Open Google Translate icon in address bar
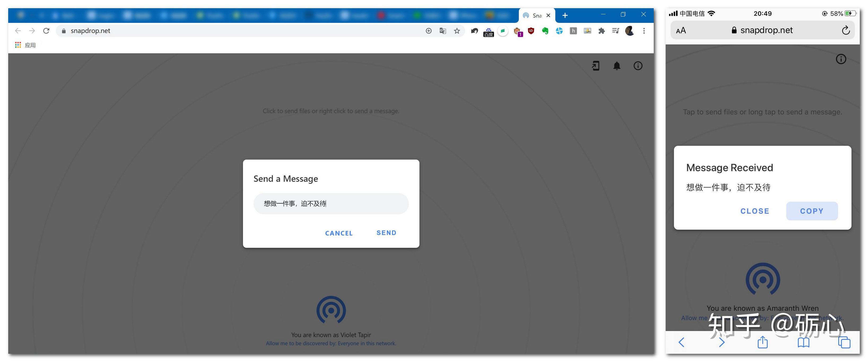The height and width of the screenshot is (362, 868). point(443,31)
